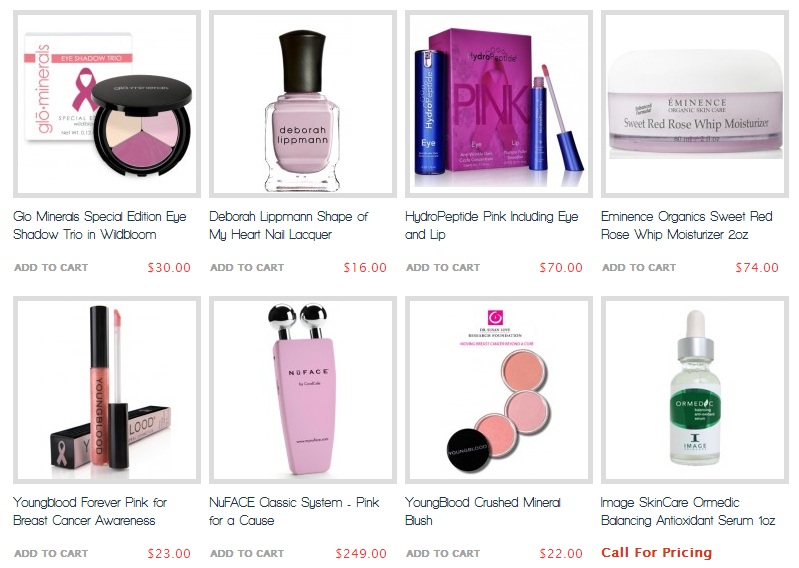
Task: Open the HydroPeptide Pink box image
Action: 499,104
